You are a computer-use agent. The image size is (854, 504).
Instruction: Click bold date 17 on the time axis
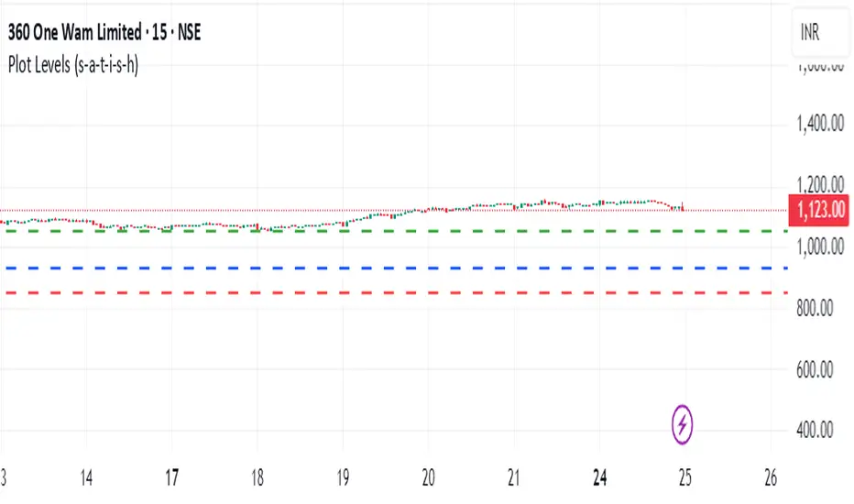[172, 477]
